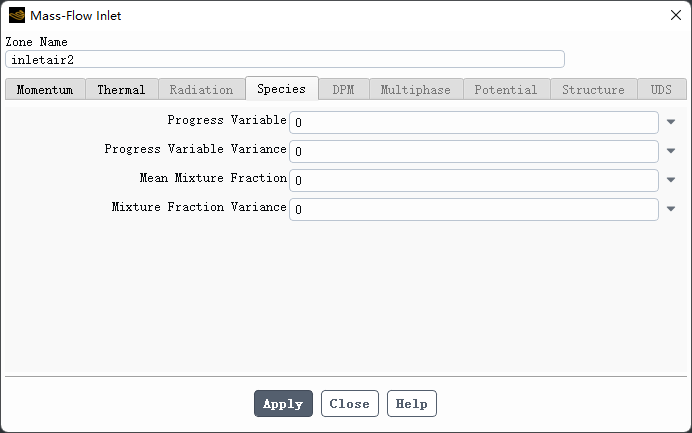This screenshot has height=433, width=692.
Task: Expand the Mean Mixture Fraction dropdown arrow
Action: click(670, 180)
